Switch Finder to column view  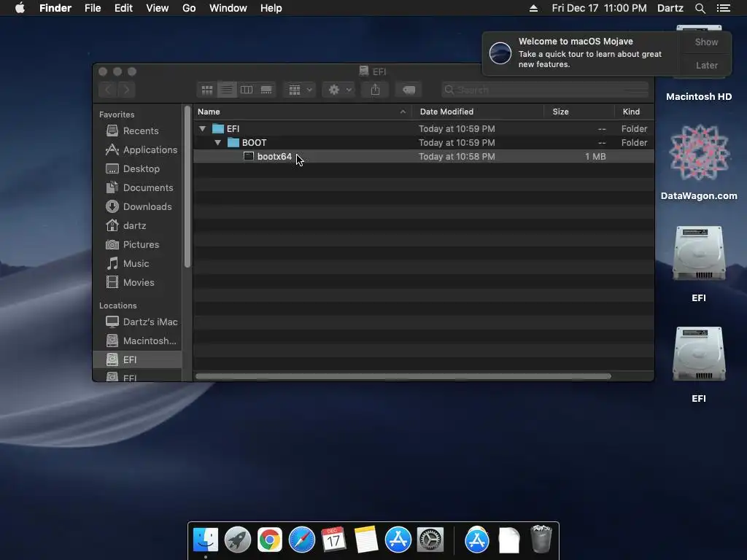tap(247, 90)
